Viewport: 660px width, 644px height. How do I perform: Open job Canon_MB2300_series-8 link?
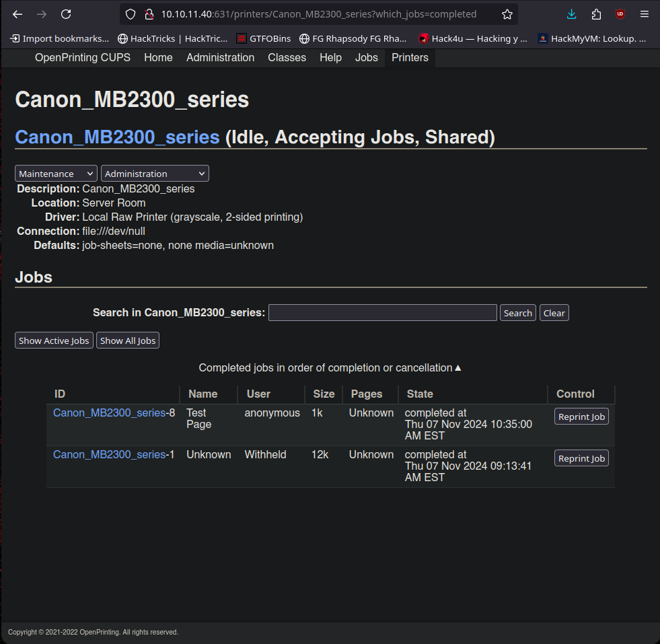pyautogui.click(x=110, y=413)
